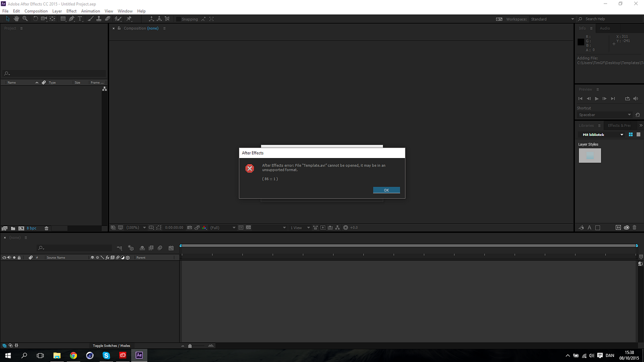The height and width of the screenshot is (362, 644).
Task: Add graphic to library
Action: pos(581,228)
